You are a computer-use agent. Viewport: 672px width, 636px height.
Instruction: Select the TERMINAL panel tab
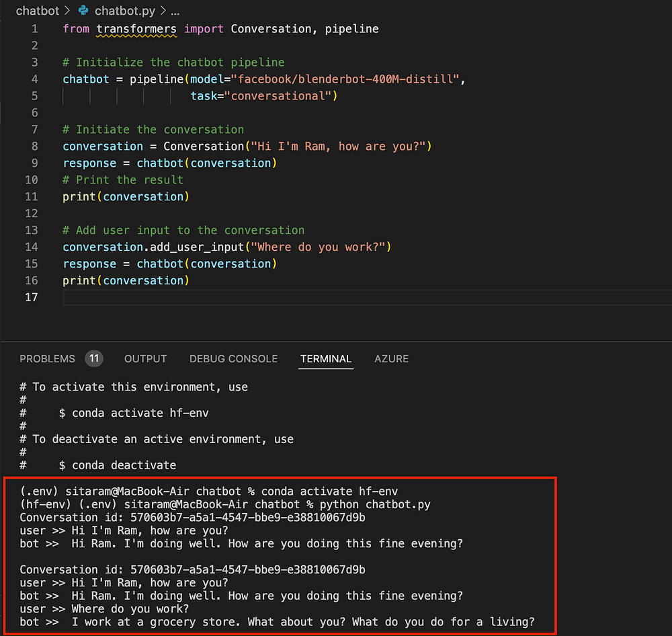click(326, 358)
